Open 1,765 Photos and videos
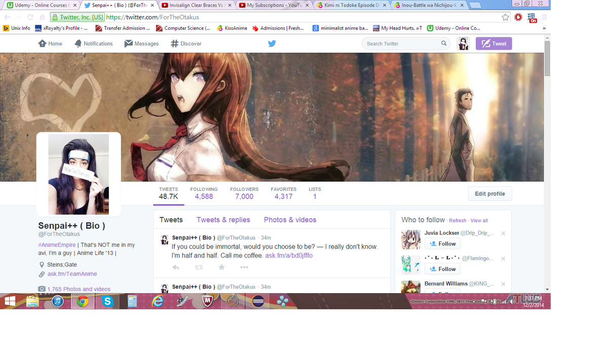 click(x=79, y=289)
